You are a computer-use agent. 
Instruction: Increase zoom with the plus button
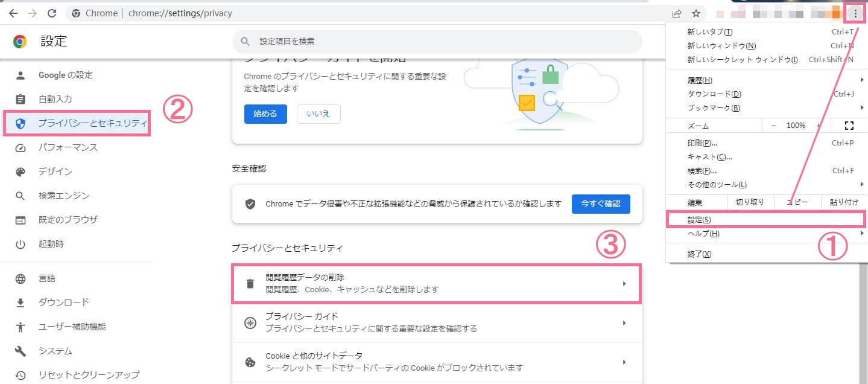tap(819, 126)
